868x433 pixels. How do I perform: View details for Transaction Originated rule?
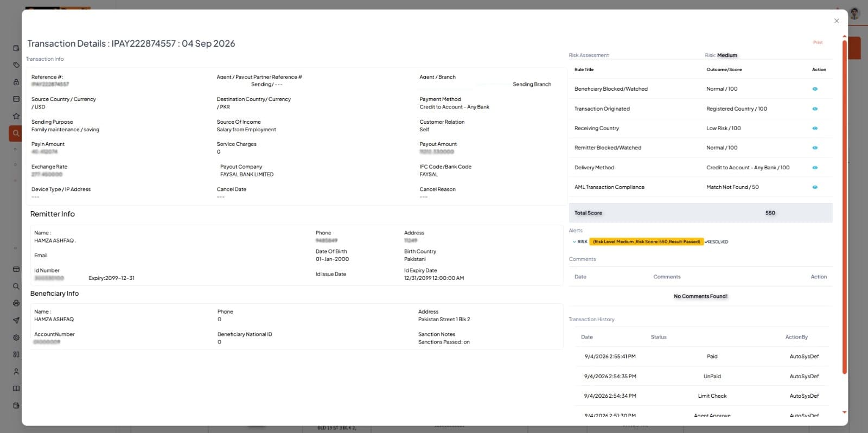pos(815,109)
